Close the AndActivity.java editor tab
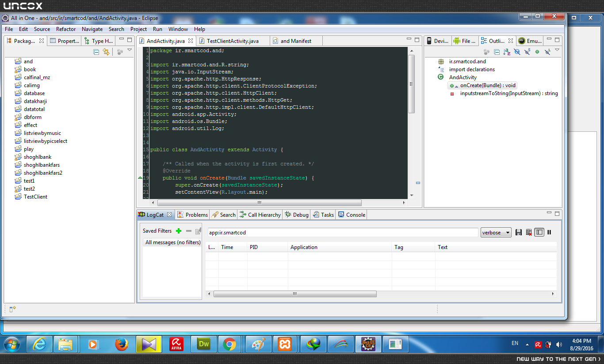This screenshot has width=604, height=364. (191, 41)
